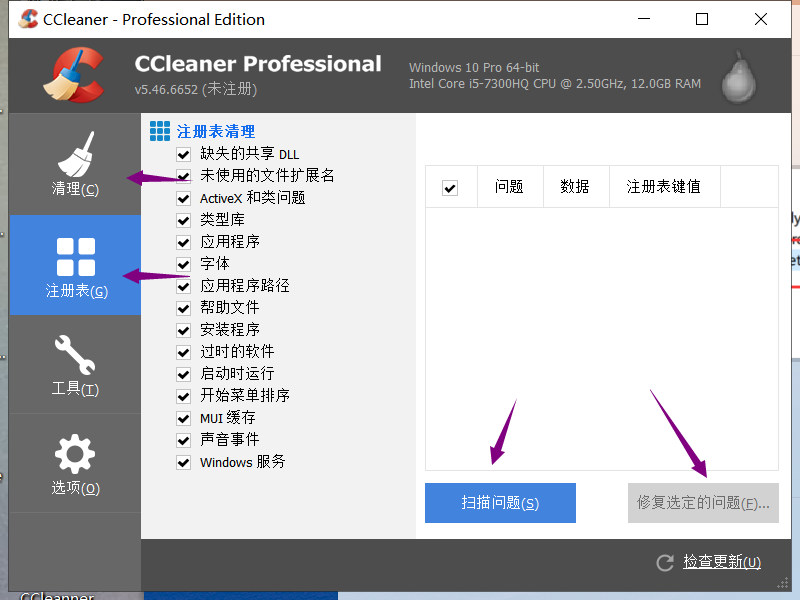The image size is (800, 600).
Task: Sort results by the 数据 column
Action: click(x=576, y=186)
